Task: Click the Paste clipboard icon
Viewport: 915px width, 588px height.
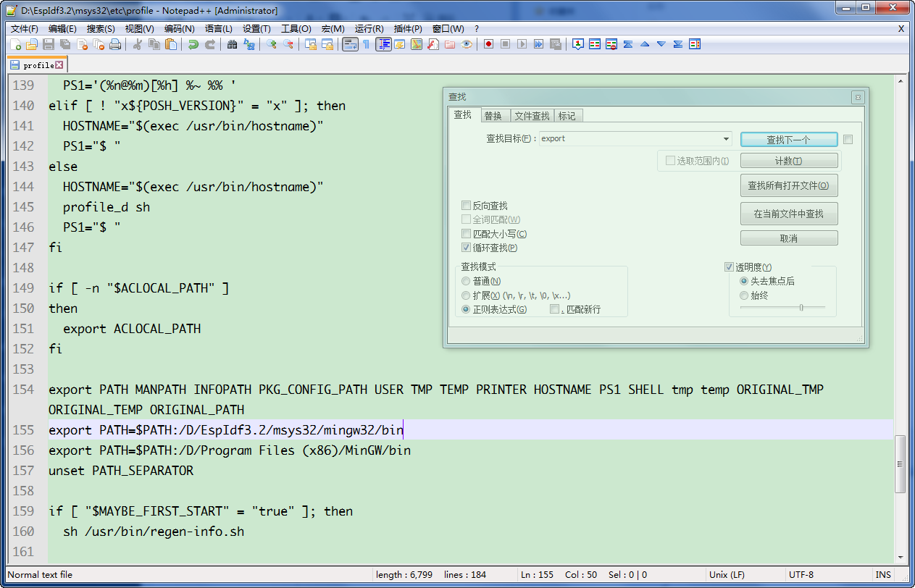Action: tap(171, 44)
